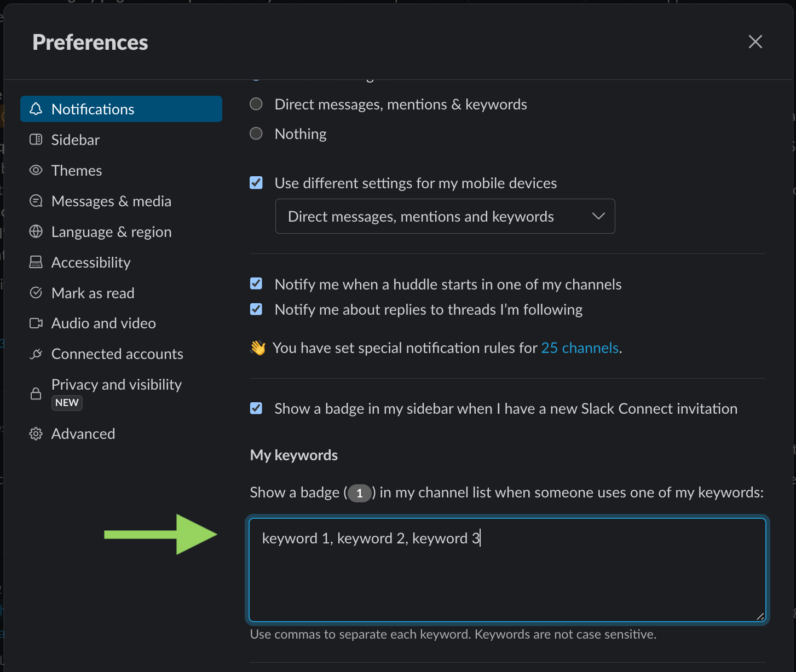Click the gear icon for Advanced
796x672 pixels.
pyautogui.click(x=36, y=434)
